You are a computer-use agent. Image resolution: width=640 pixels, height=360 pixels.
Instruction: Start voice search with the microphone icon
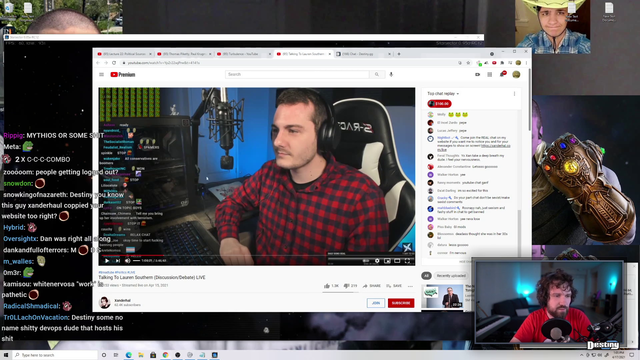391,74
